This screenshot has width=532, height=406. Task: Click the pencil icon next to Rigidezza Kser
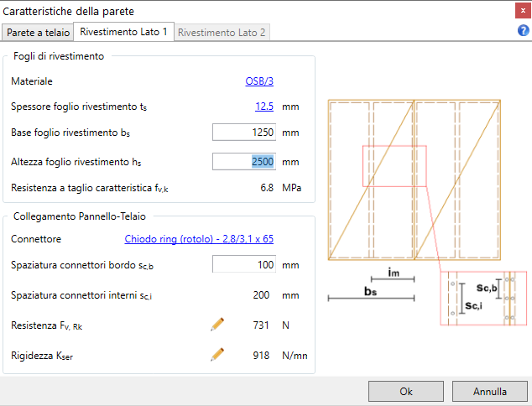[217, 355]
